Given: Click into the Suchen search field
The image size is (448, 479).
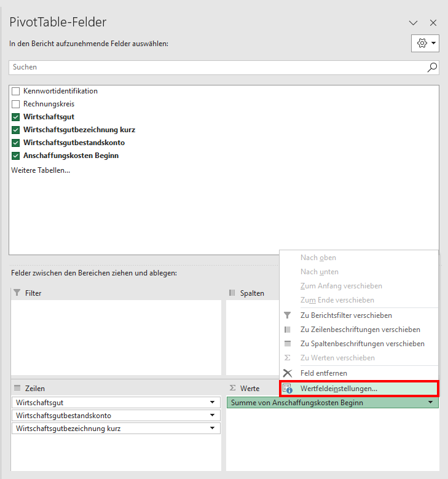Looking at the screenshot, I should [218, 67].
